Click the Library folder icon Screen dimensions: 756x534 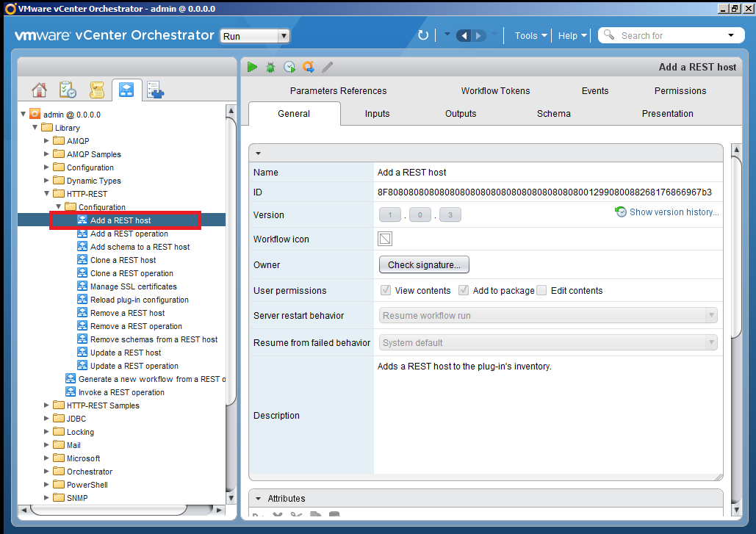pos(47,127)
